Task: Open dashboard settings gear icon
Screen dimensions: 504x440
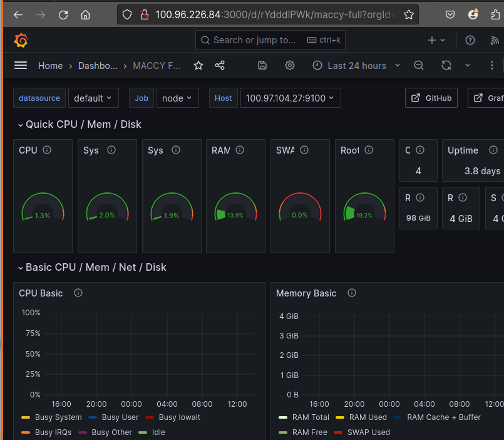Action: (x=290, y=66)
